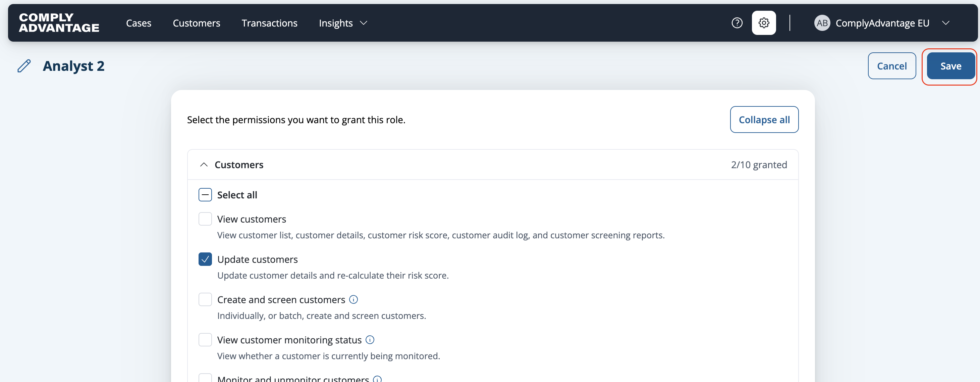The image size is (980, 382).
Task: Click 'Select the permissions you want' text
Action: (296, 120)
